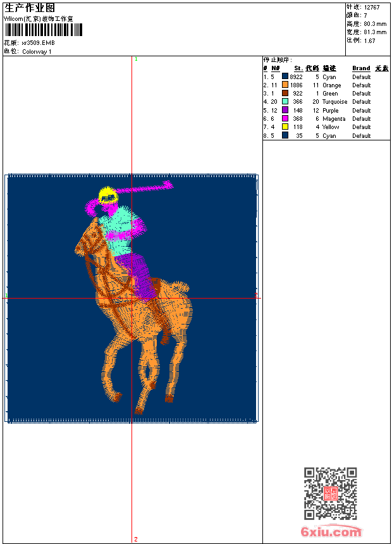Image resolution: width=392 pixels, height=544 pixels.
Task: Click the 'St.' column header
Action: (x=298, y=68)
